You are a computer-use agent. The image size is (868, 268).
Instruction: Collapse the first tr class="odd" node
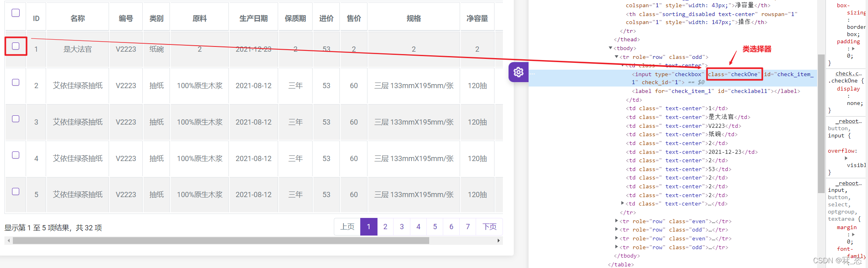click(616, 57)
